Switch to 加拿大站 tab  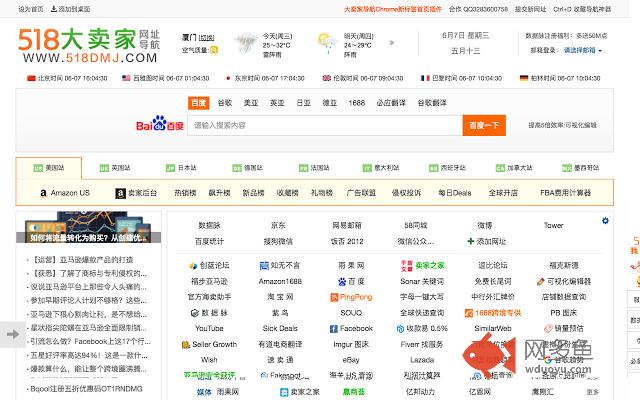(x=514, y=168)
